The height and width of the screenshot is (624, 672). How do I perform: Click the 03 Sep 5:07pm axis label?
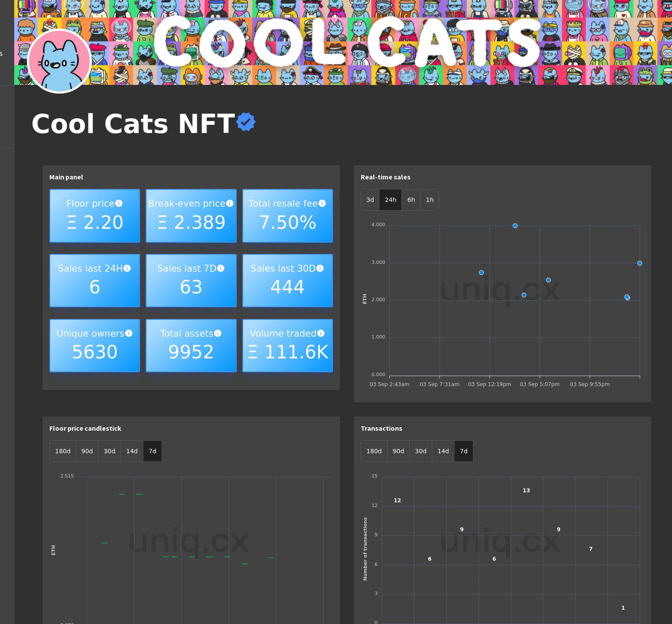(540, 384)
